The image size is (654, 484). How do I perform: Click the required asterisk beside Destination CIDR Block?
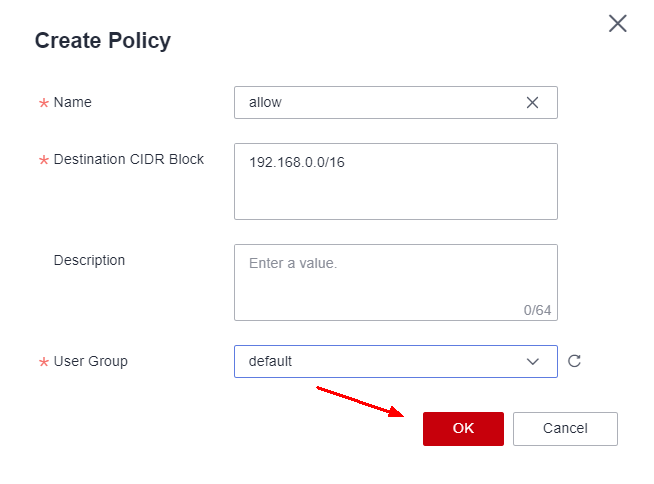point(44,162)
